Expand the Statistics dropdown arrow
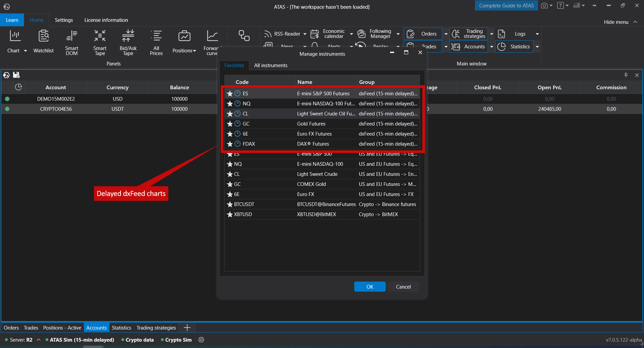 click(537, 47)
